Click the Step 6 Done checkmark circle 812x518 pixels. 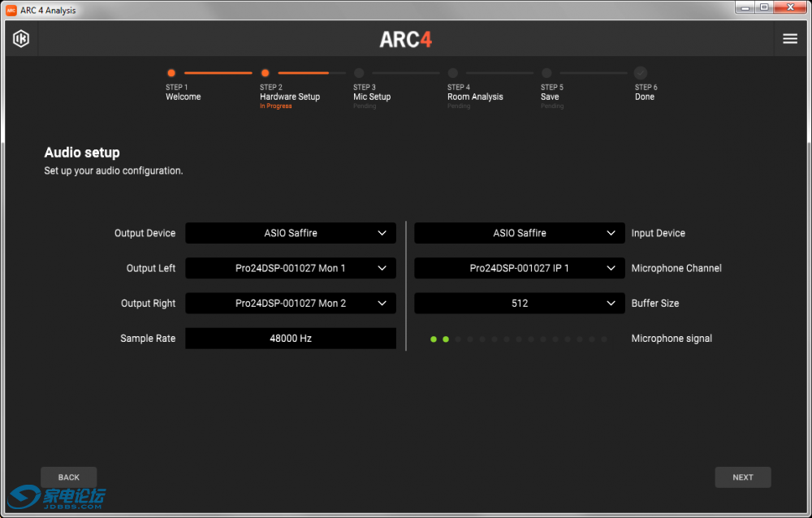click(641, 73)
